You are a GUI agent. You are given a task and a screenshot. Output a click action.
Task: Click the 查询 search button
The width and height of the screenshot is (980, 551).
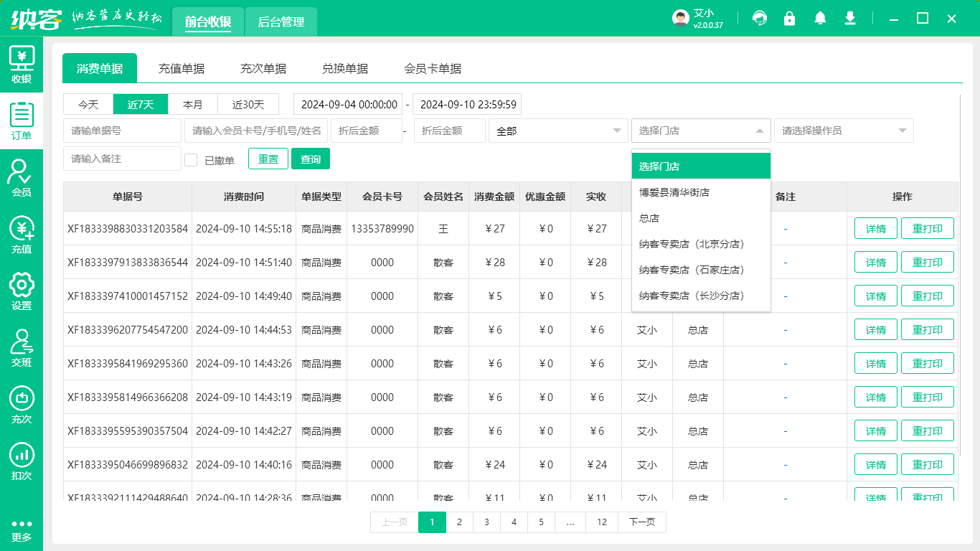pos(311,159)
